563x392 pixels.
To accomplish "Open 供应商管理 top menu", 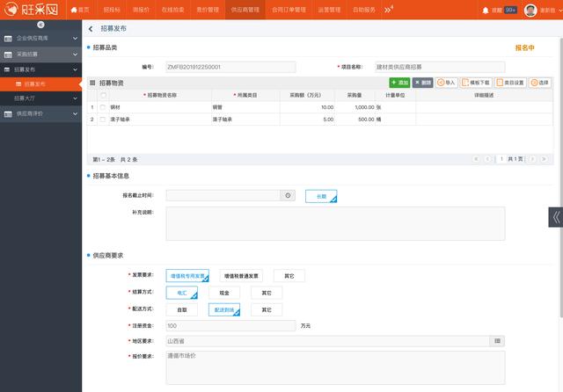I will coord(245,10).
